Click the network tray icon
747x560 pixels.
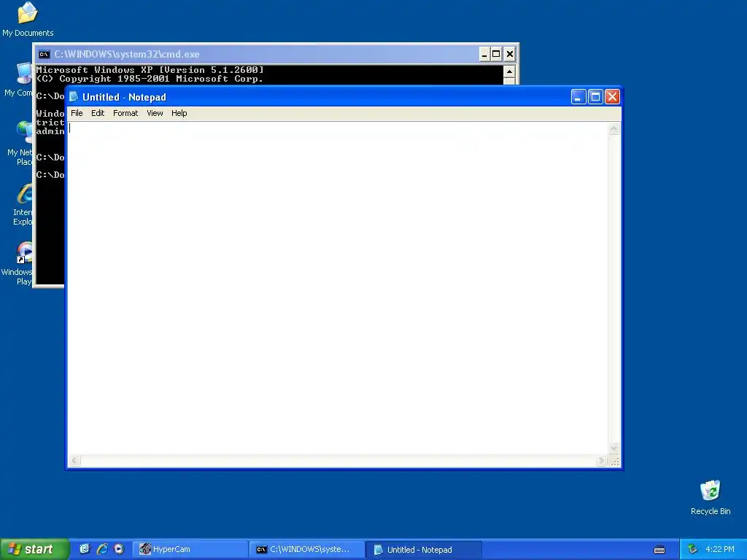(693, 549)
